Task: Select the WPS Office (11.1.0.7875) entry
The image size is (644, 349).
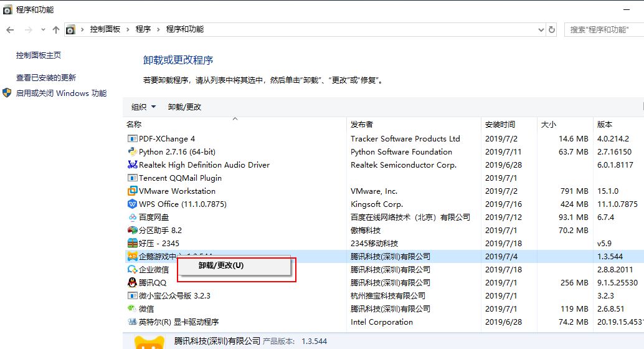Action: [x=182, y=204]
